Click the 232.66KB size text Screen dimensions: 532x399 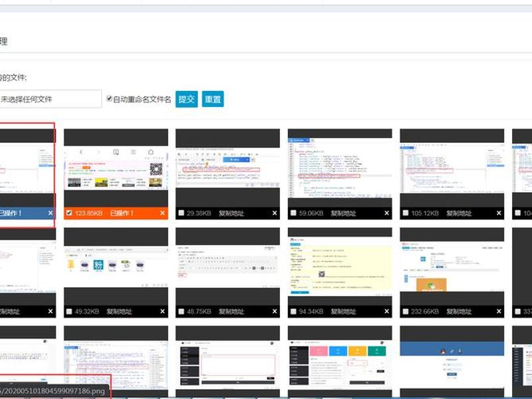point(425,311)
